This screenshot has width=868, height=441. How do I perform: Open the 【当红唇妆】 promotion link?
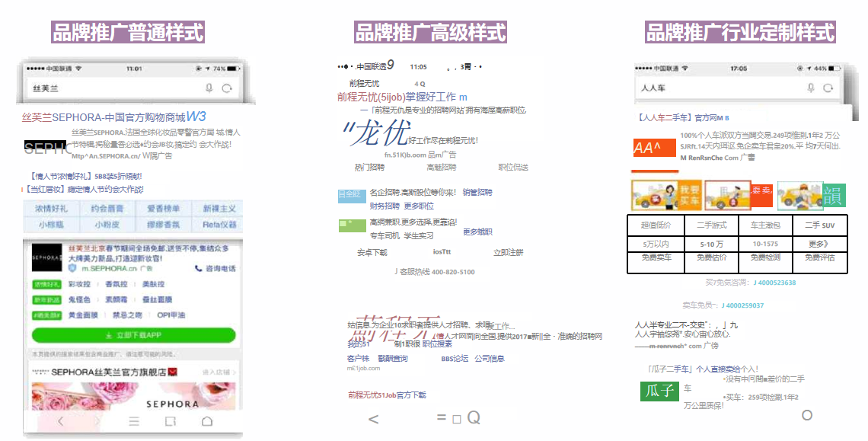85,190
